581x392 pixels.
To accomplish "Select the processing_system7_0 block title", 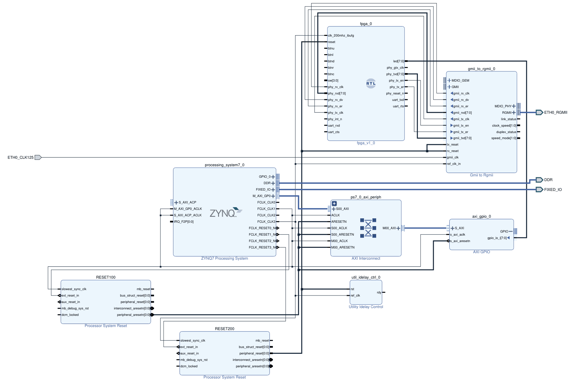I will (224, 165).
